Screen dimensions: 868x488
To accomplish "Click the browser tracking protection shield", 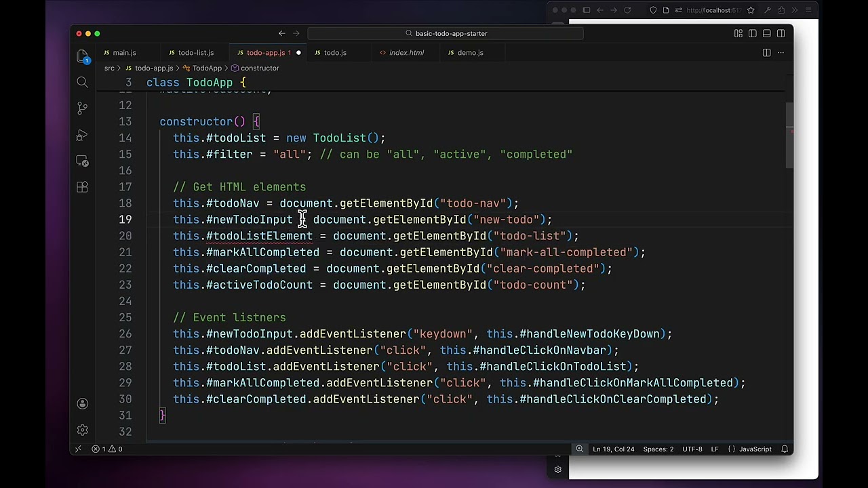I will pos(653,10).
